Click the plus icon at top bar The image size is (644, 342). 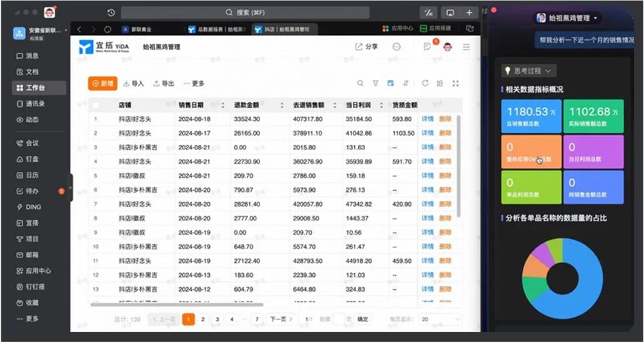[x=469, y=13]
